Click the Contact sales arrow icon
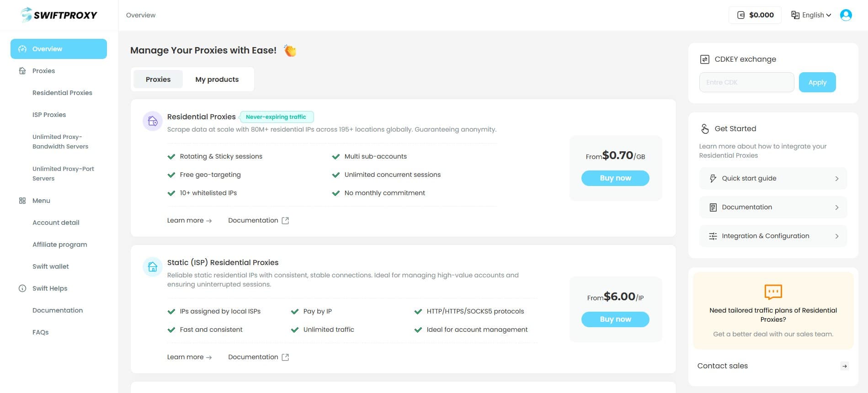Image resolution: width=868 pixels, height=393 pixels. pyautogui.click(x=845, y=366)
